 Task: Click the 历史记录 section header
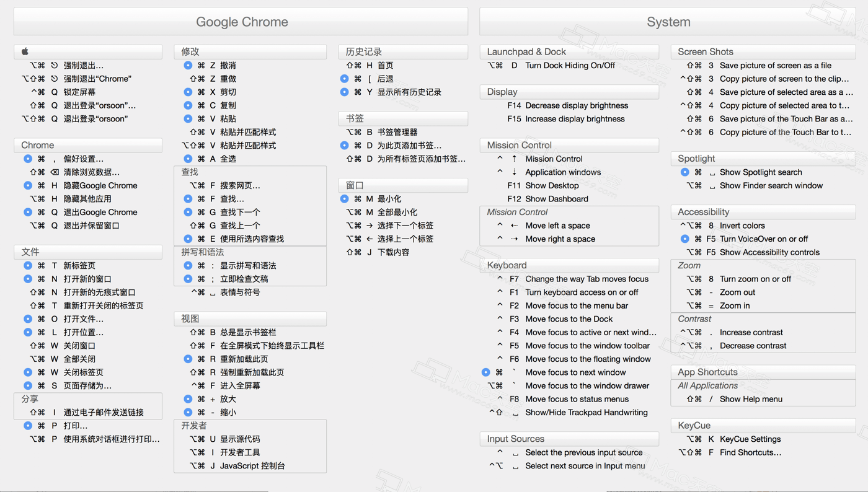click(403, 51)
